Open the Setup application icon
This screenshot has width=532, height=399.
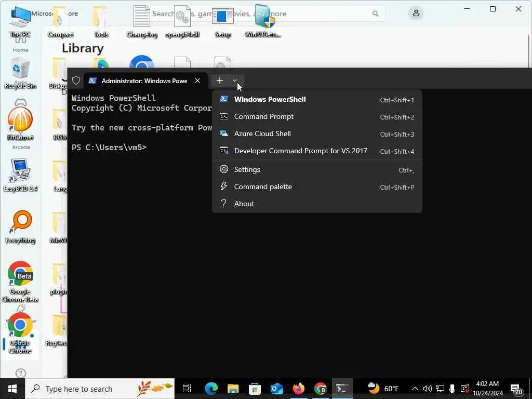pos(222,22)
